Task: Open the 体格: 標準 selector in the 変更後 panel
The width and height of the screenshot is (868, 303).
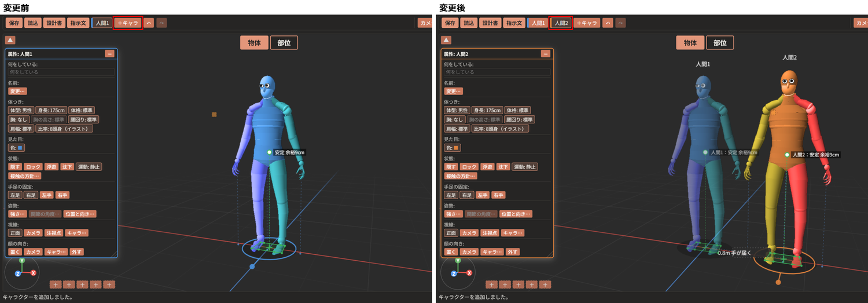Action: click(x=517, y=110)
